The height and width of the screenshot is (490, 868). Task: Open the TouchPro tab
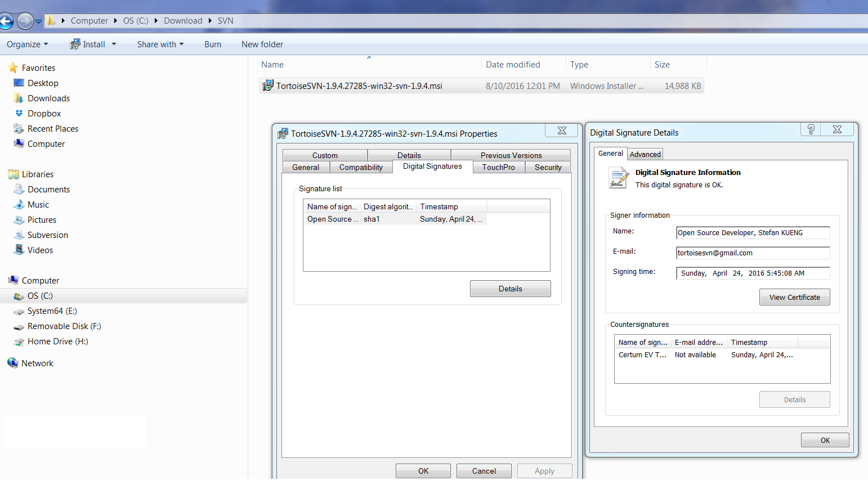499,167
